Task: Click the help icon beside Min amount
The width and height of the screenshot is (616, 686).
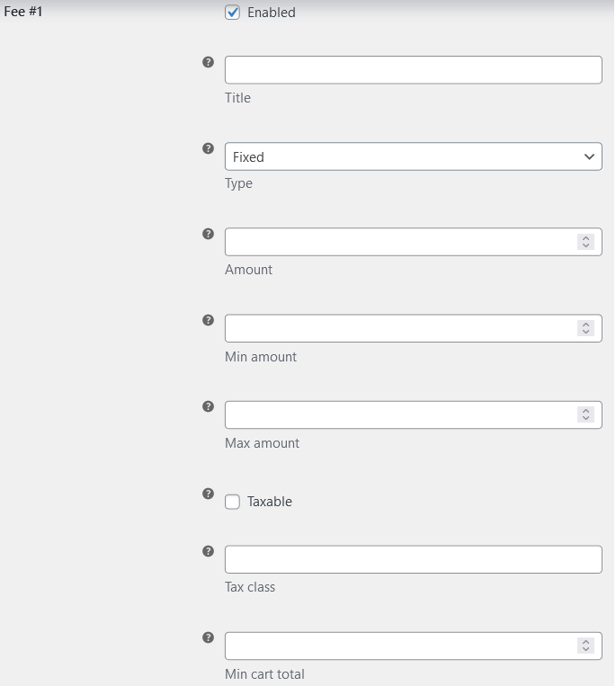Action: click(x=209, y=320)
